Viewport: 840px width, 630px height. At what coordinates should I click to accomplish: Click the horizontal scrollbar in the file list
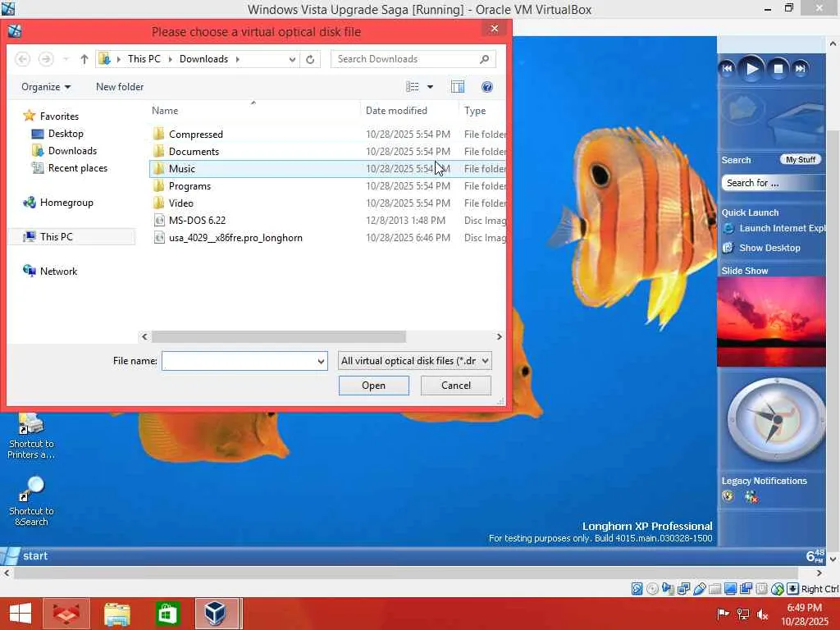[279, 336]
